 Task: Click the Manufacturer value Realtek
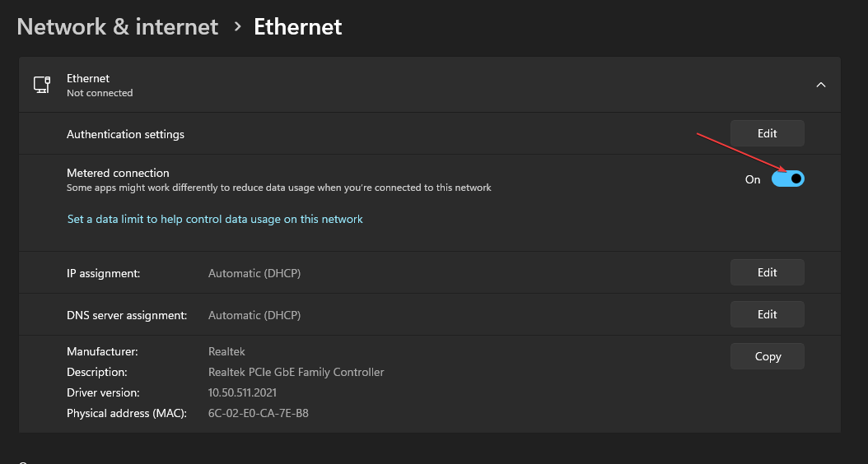226,351
